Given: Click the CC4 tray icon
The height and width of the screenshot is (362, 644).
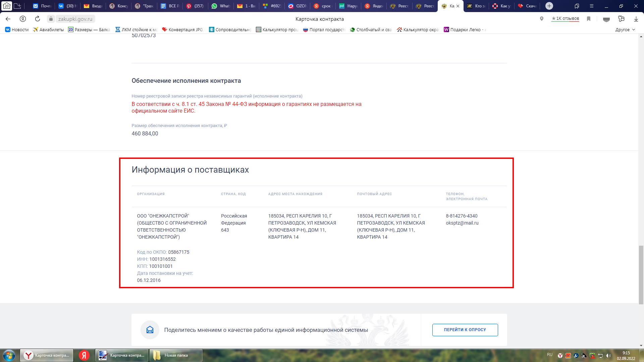Looking at the screenshot, I should tap(568, 356).
